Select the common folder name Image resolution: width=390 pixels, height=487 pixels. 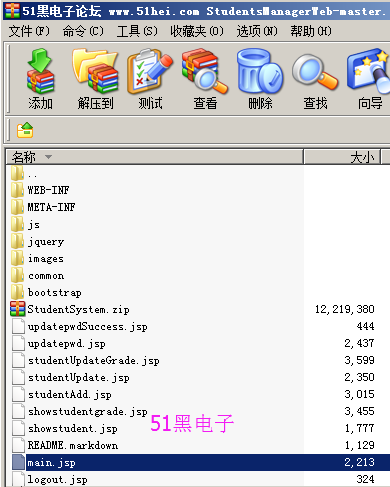click(46, 276)
